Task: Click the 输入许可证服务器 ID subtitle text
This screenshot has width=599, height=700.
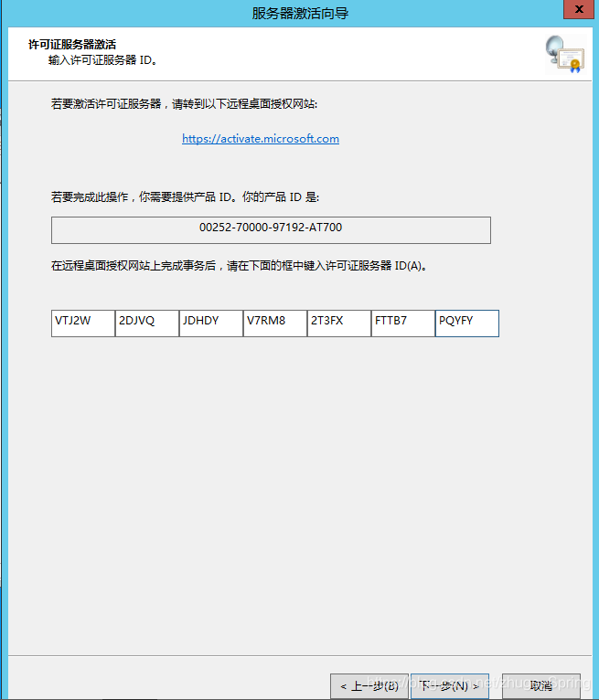Action: point(103,60)
